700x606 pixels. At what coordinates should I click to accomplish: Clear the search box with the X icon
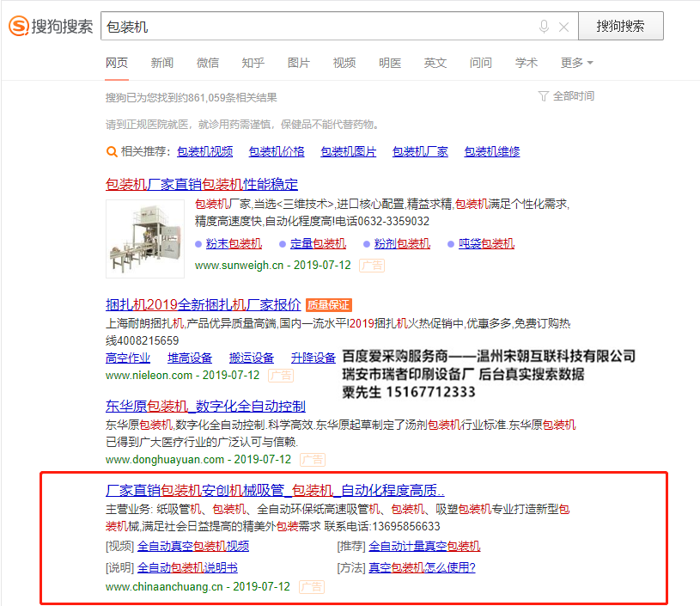(x=563, y=28)
